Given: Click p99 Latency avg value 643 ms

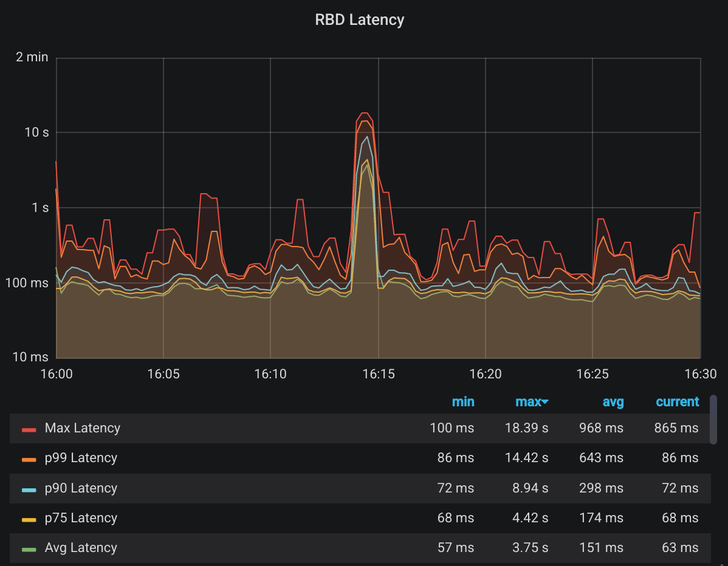Looking at the screenshot, I should click(x=601, y=458).
